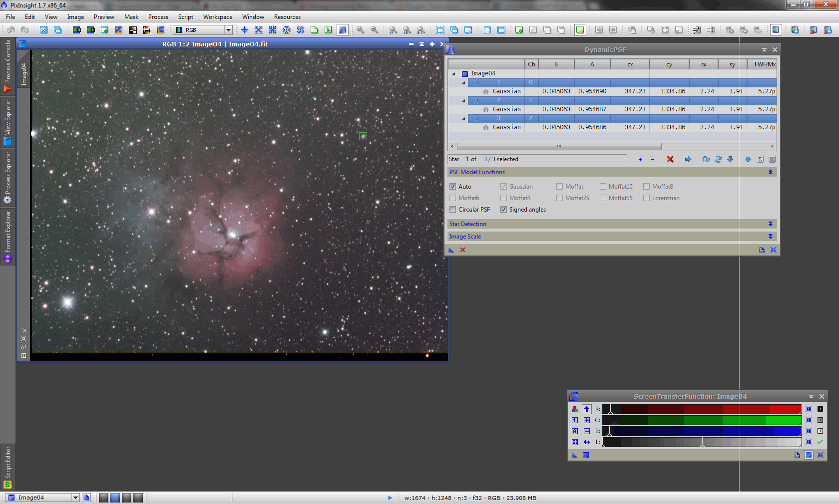Click the R channel slider in STF
839x504 pixels.
(x=702, y=409)
